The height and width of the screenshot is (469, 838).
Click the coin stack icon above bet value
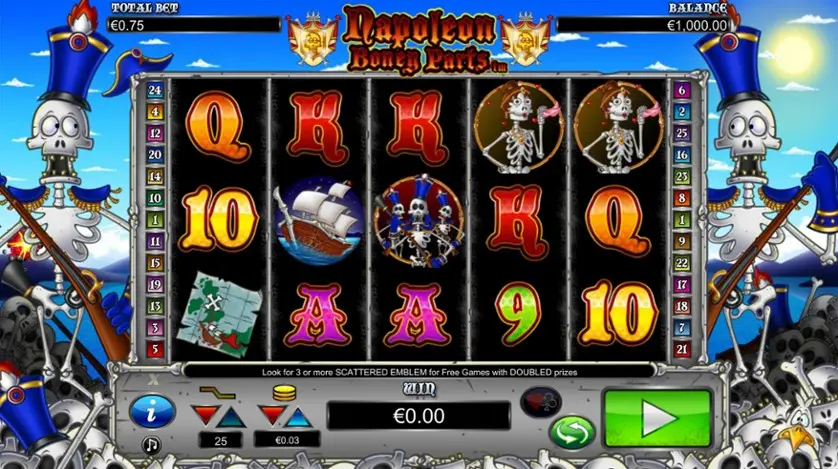[284, 394]
